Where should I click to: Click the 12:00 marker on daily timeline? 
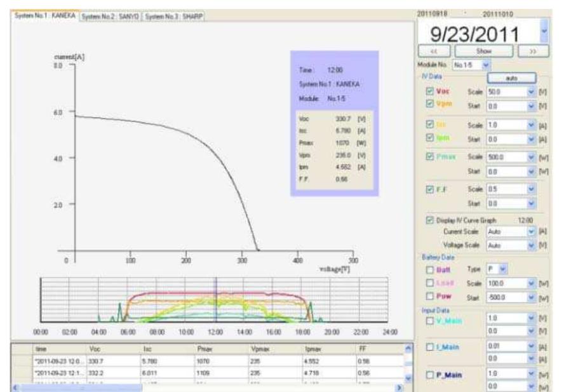(x=216, y=300)
